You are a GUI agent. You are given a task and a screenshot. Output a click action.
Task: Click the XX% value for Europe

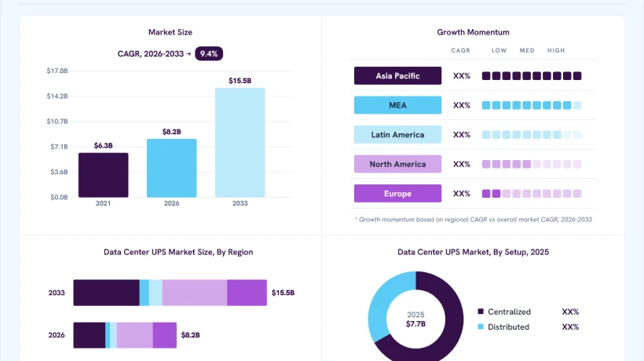[462, 194]
